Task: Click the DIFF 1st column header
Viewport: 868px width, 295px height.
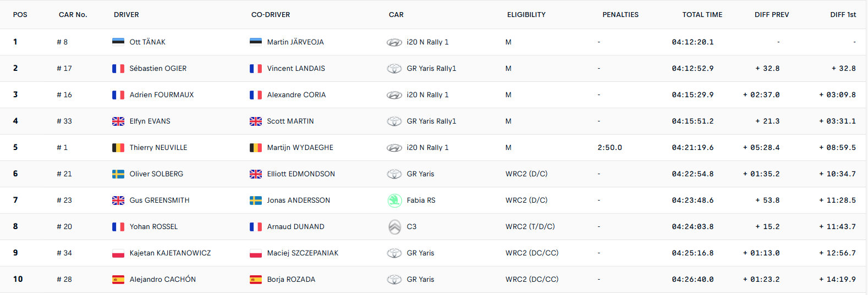Action: (843, 15)
